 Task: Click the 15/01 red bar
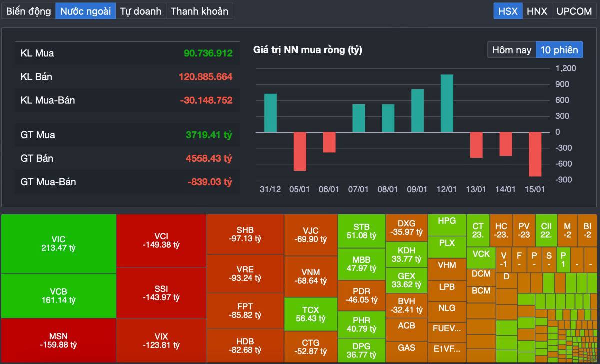click(x=535, y=154)
